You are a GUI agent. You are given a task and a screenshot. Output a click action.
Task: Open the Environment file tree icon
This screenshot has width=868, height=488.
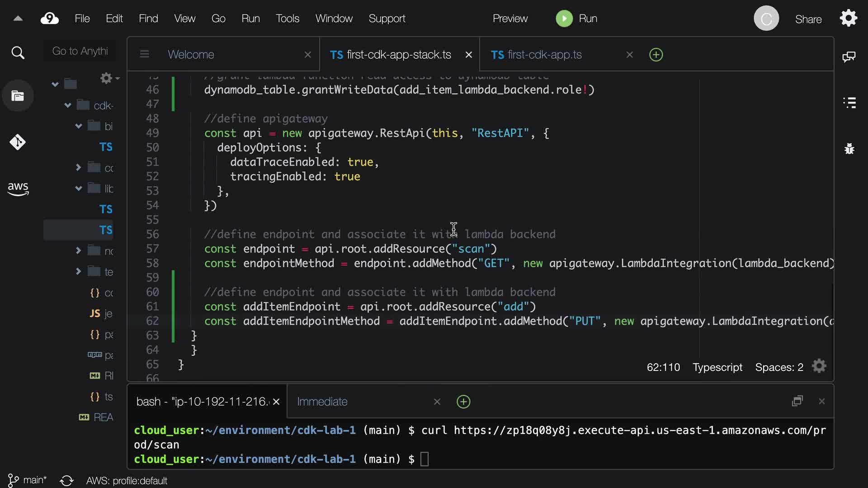[18, 96]
